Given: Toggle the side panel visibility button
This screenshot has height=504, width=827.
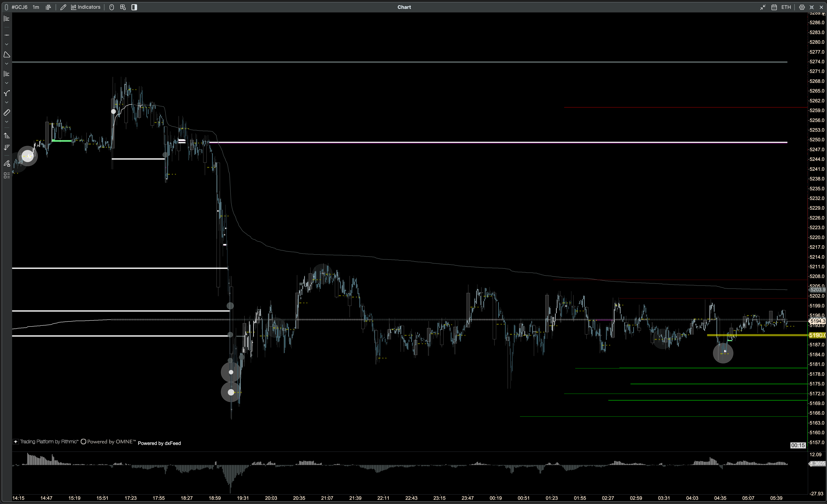Looking at the screenshot, I should click(x=134, y=7).
